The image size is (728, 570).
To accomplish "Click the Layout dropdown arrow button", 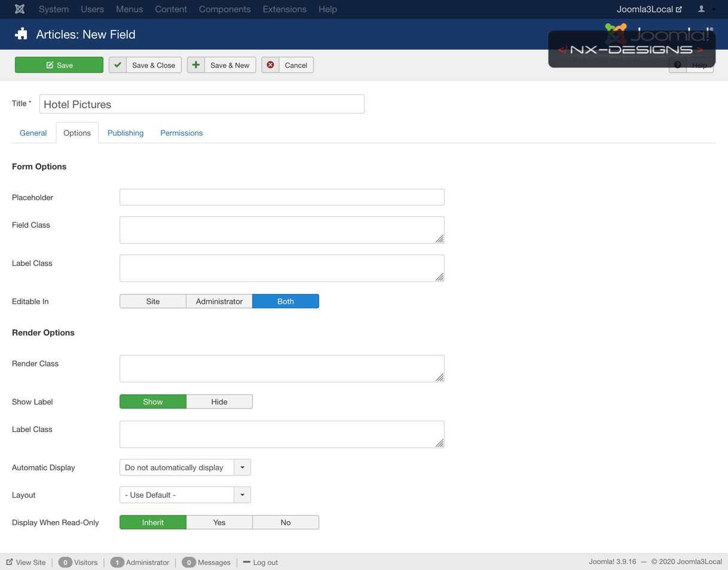I will point(242,495).
